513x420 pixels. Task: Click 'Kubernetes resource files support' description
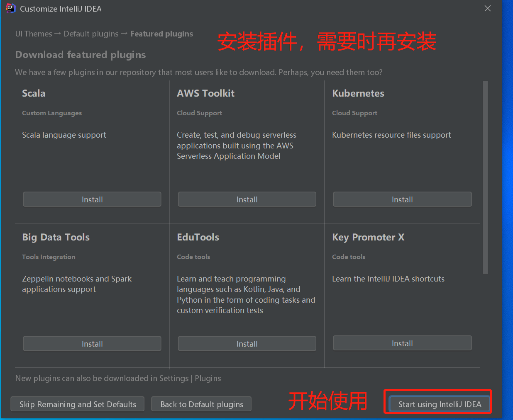(391, 135)
